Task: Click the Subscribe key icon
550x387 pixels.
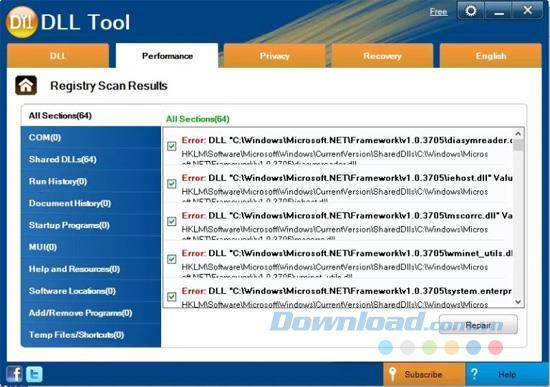Action: [392, 374]
